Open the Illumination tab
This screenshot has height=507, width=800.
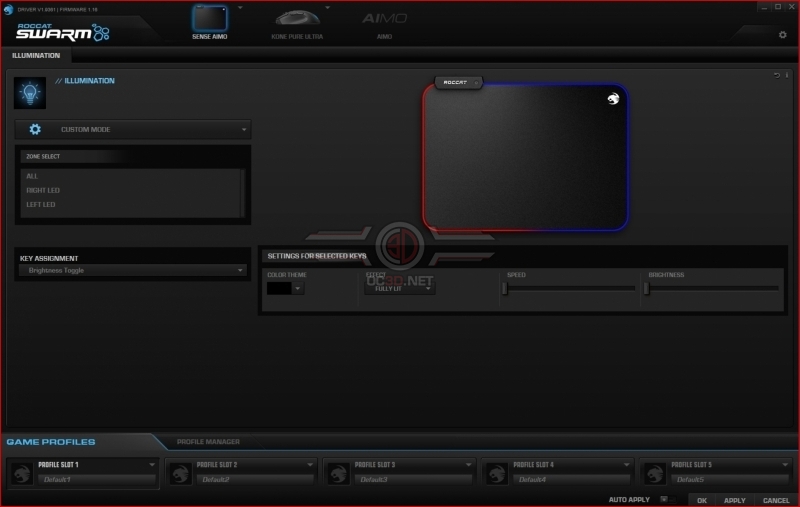[36, 56]
